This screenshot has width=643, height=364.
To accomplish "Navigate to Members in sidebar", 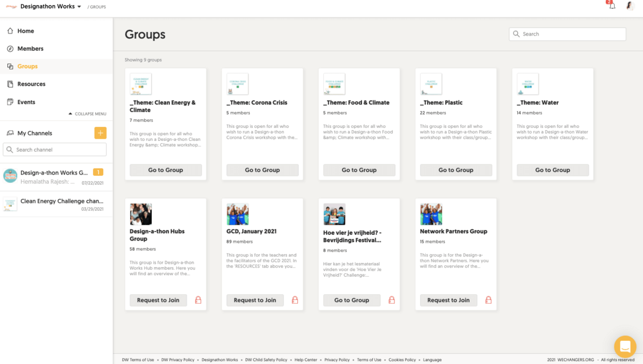I will point(30,48).
